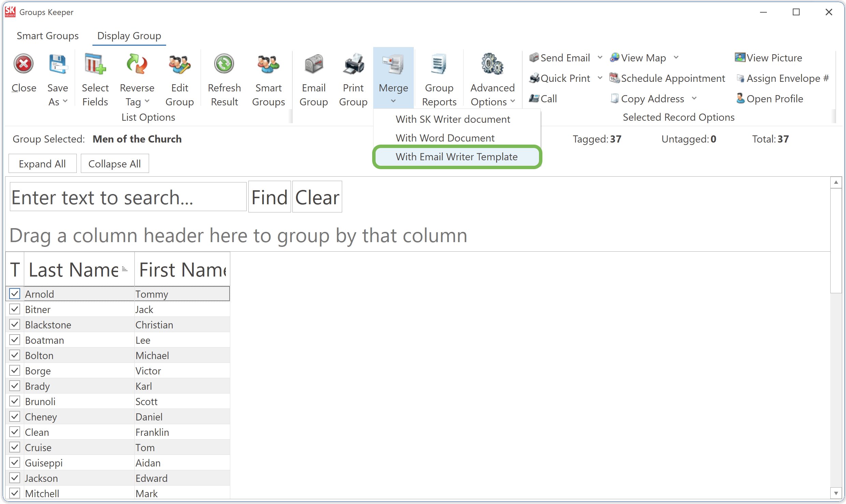
Task: Switch to the Smart Groups tab
Action: coord(47,35)
